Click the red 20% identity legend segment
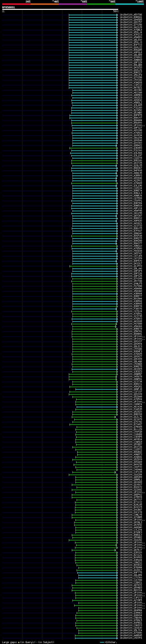 tap(16, 4)
